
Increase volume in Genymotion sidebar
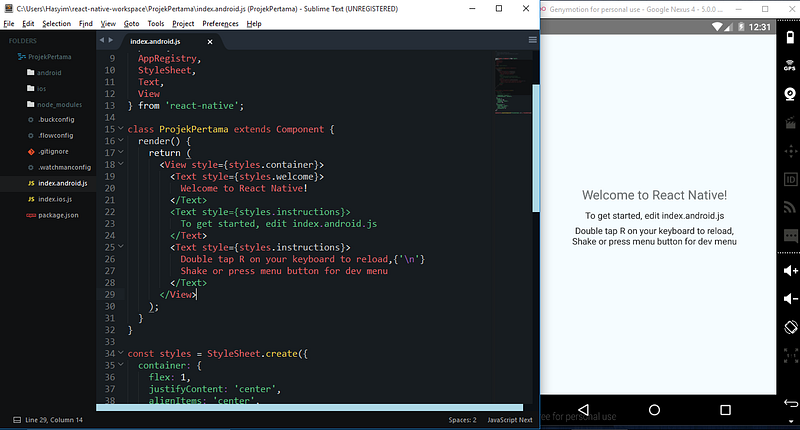pyautogui.click(x=791, y=270)
